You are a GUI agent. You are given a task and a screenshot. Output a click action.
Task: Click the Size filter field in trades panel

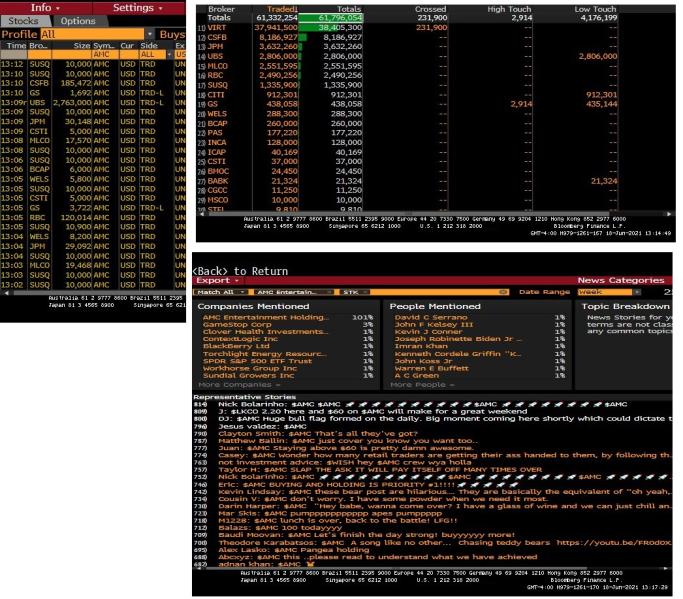coord(72,54)
